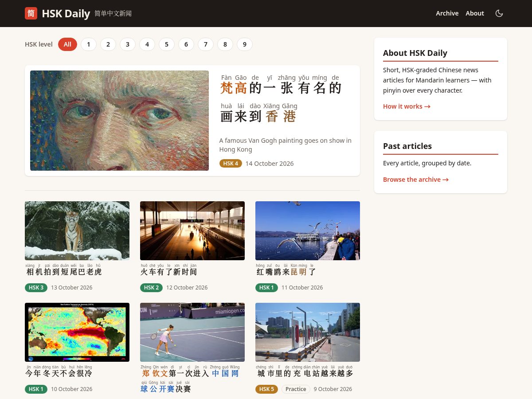Screen dimensions: 532x399
Task: Filter articles by HSK level 2
Action: click(108, 44)
